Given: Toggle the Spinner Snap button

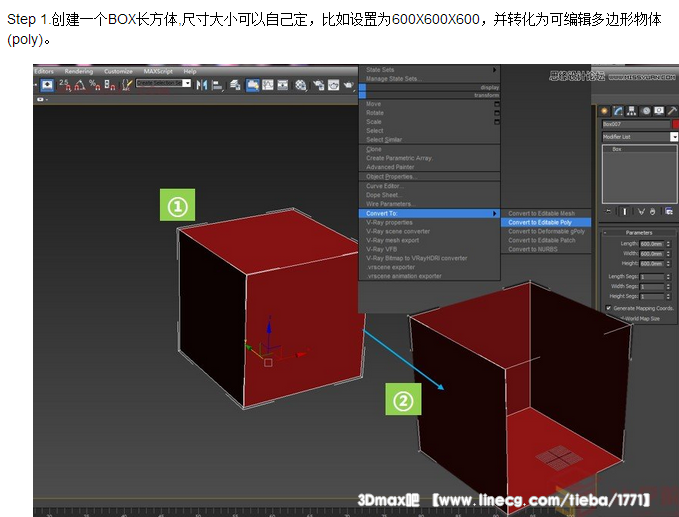Looking at the screenshot, I should pyautogui.click(x=110, y=84).
